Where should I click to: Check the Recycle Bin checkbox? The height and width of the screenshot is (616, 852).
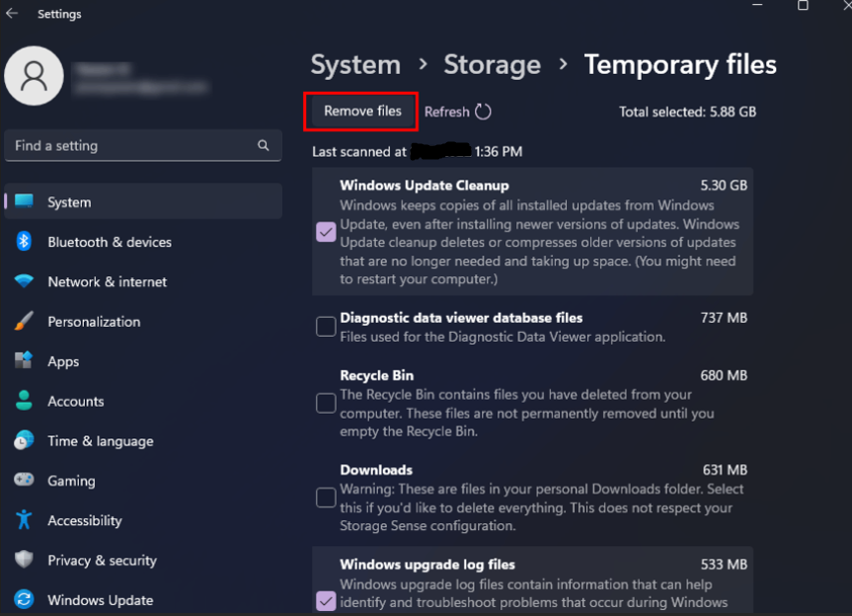coord(326,403)
